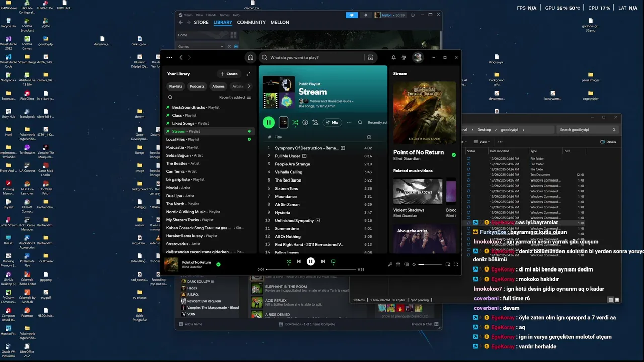Search within Your Library magnifier
Viewport: 644px width, 362px height.
click(170, 97)
